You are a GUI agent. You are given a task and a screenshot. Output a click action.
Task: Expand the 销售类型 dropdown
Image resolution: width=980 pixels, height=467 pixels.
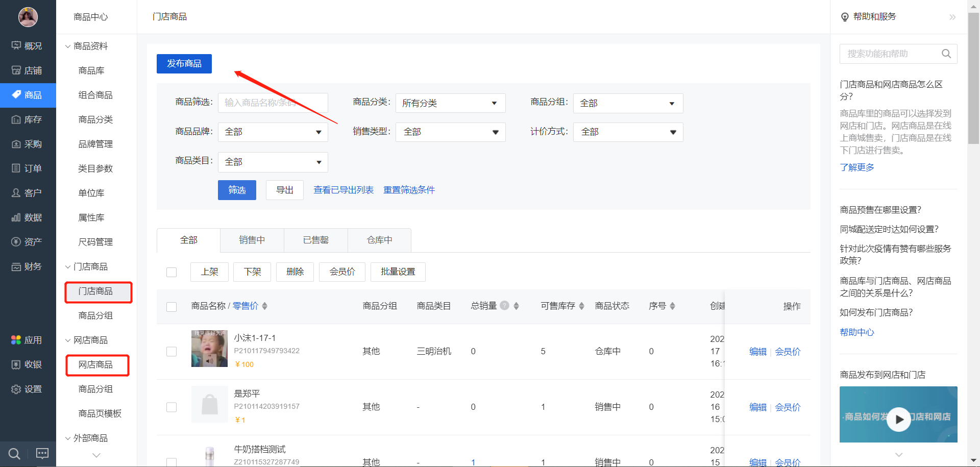(x=450, y=132)
